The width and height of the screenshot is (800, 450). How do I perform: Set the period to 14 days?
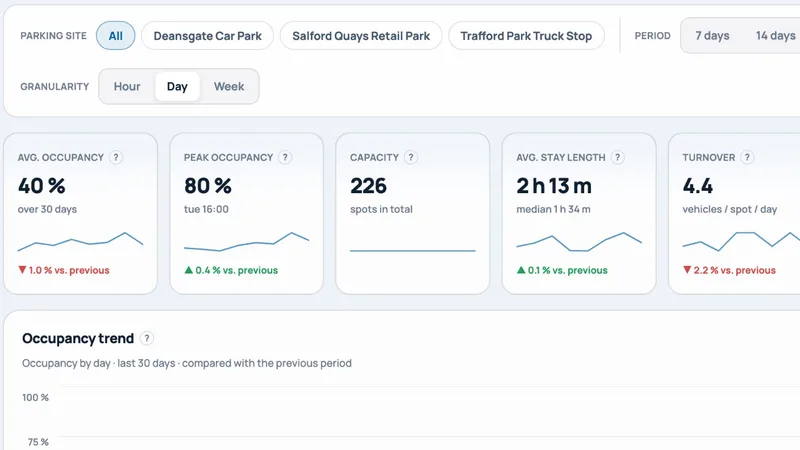[x=776, y=36]
